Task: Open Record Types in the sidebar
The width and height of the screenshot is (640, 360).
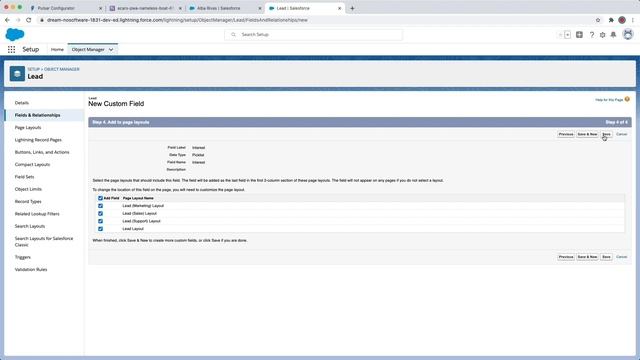Action: [28, 201]
